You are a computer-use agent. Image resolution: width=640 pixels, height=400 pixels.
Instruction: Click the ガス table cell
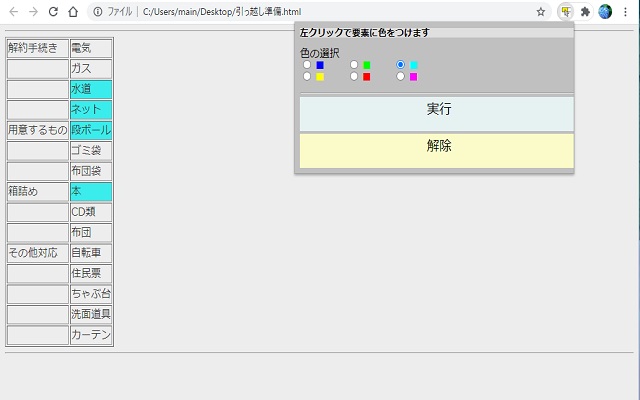click(91, 69)
